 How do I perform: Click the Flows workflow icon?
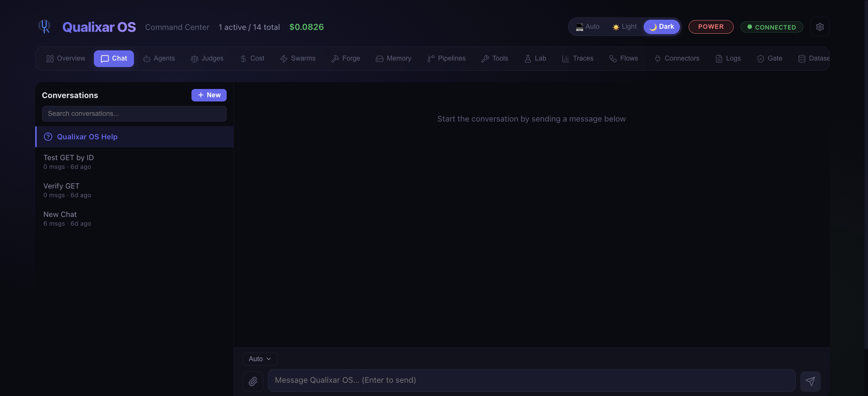click(x=613, y=59)
